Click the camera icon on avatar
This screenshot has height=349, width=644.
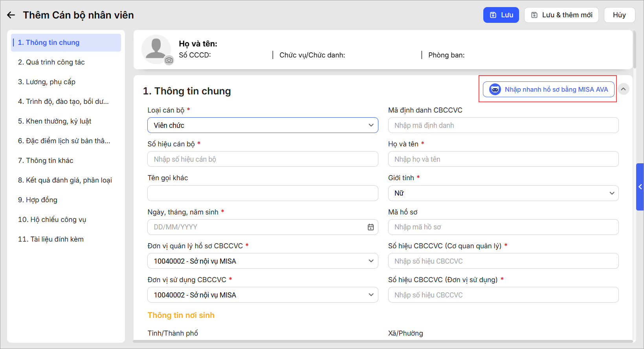[x=169, y=60]
